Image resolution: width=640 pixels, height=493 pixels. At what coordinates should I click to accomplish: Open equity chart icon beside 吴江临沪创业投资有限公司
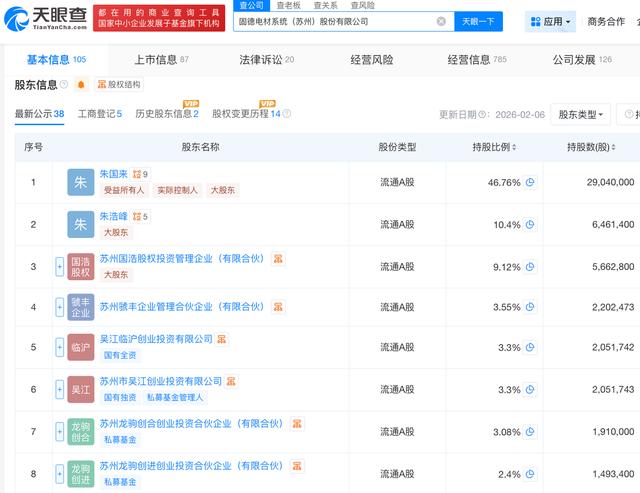point(222,339)
